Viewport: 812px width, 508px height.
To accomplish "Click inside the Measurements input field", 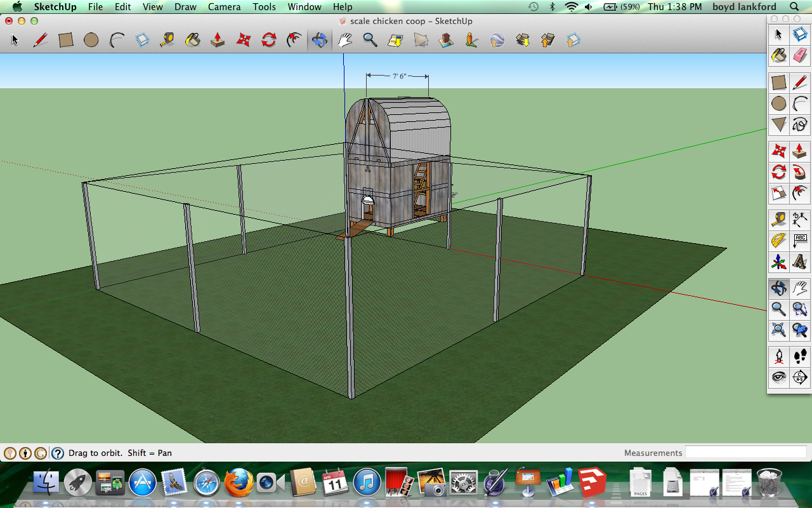I will 745,452.
